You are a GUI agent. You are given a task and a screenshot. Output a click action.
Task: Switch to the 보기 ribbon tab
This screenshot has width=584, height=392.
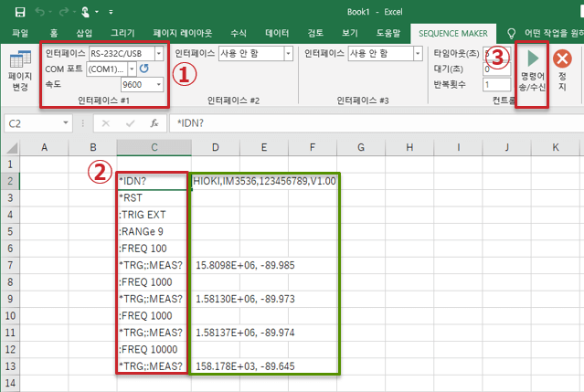pyautogui.click(x=350, y=33)
